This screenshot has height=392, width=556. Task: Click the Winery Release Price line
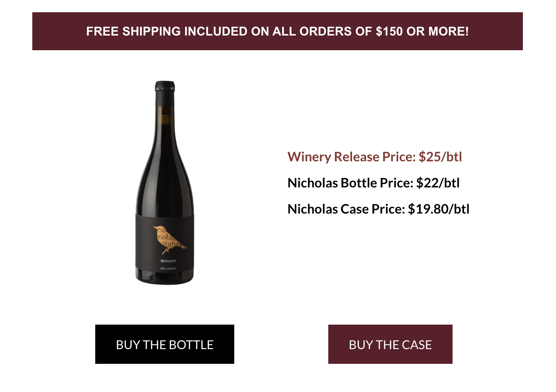[x=374, y=157]
